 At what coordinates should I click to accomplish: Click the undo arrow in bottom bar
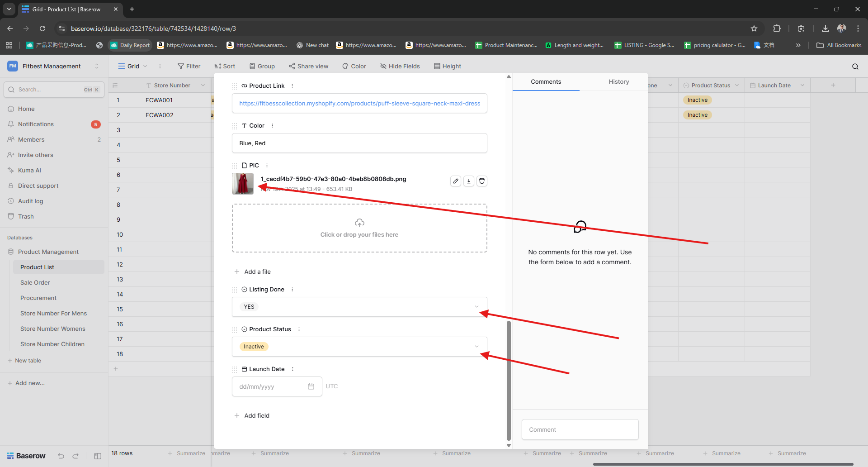61,456
